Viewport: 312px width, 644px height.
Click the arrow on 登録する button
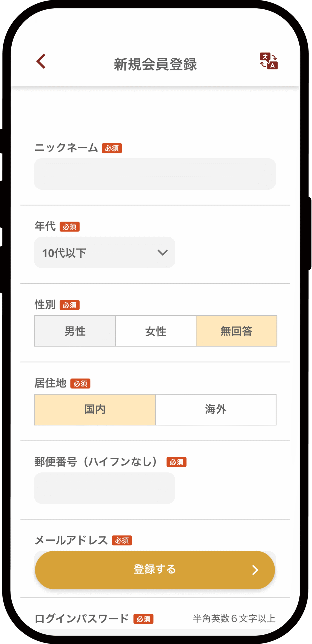255,570
